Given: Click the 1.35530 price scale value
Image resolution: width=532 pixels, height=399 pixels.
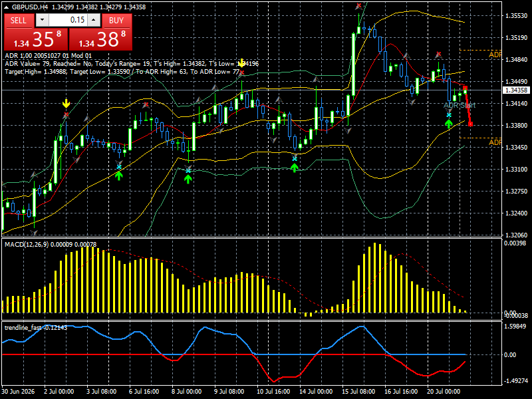Looking at the screenshot, I should 516,15.
